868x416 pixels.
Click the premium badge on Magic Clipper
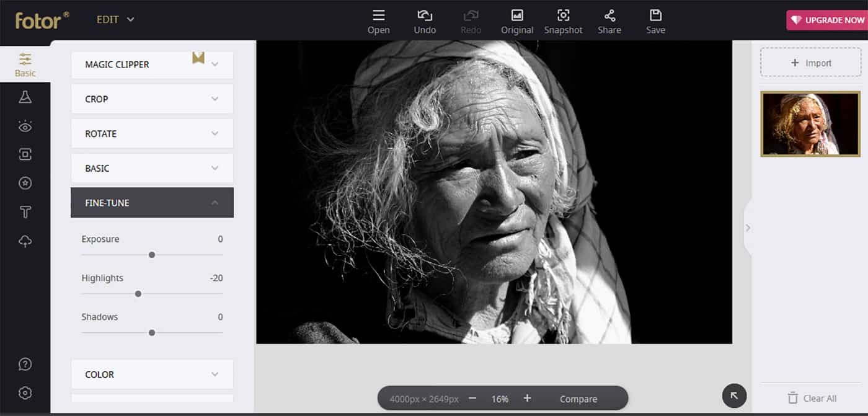point(198,58)
